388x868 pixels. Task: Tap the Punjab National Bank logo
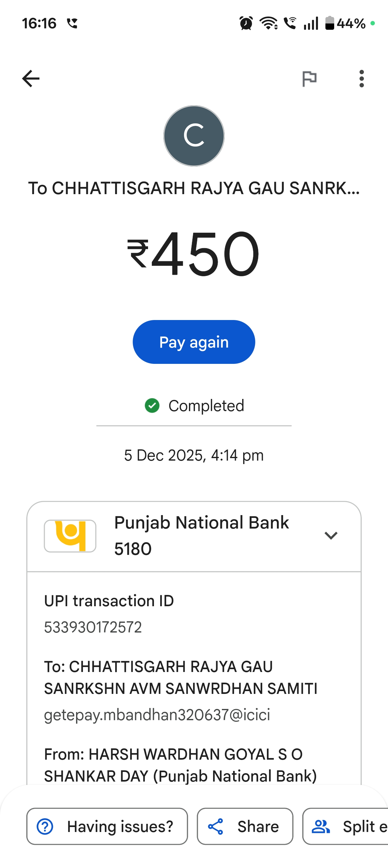70,536
